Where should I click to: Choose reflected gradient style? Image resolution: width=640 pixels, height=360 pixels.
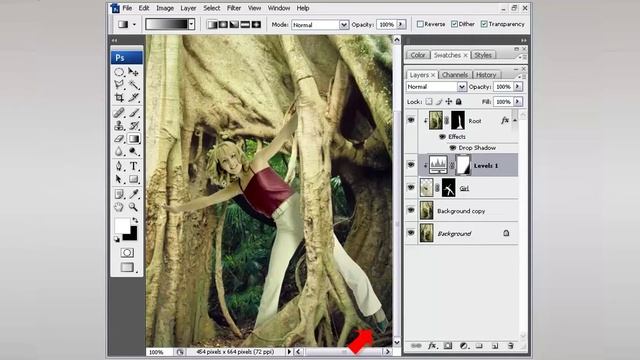point(245,24)
